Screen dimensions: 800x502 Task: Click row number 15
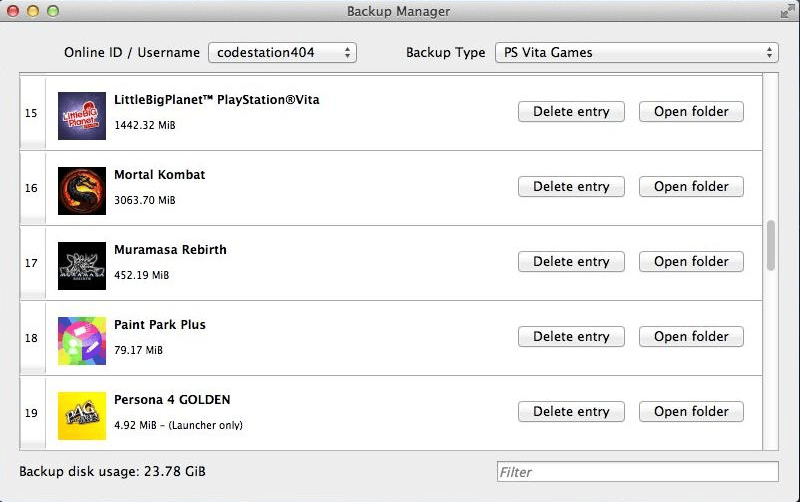[31, 113]
